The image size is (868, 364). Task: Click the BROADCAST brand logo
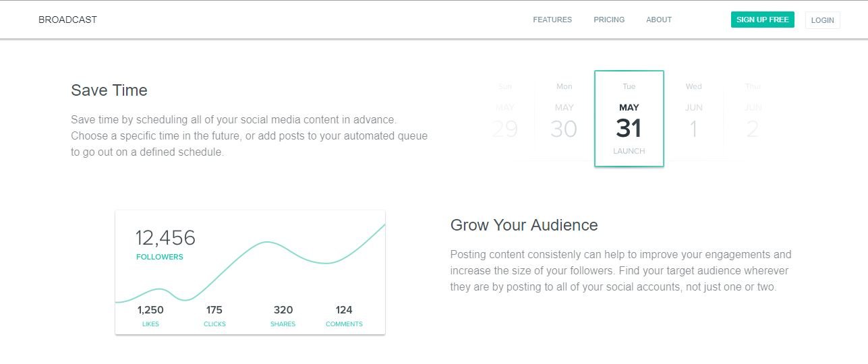[67, 20]
